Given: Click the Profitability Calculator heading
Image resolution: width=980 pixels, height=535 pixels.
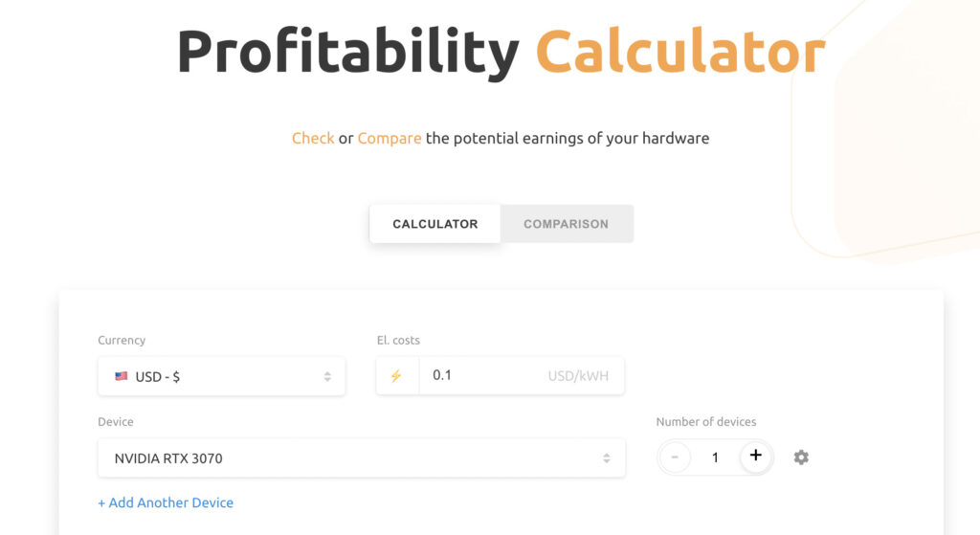Looking at the screenshot, I should click(501, 52).
